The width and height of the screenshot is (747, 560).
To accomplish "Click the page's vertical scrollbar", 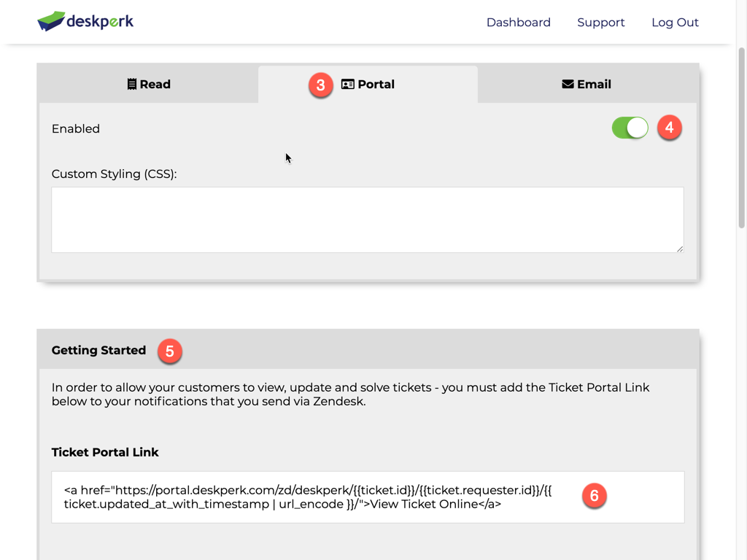I will tap(741, 139).
